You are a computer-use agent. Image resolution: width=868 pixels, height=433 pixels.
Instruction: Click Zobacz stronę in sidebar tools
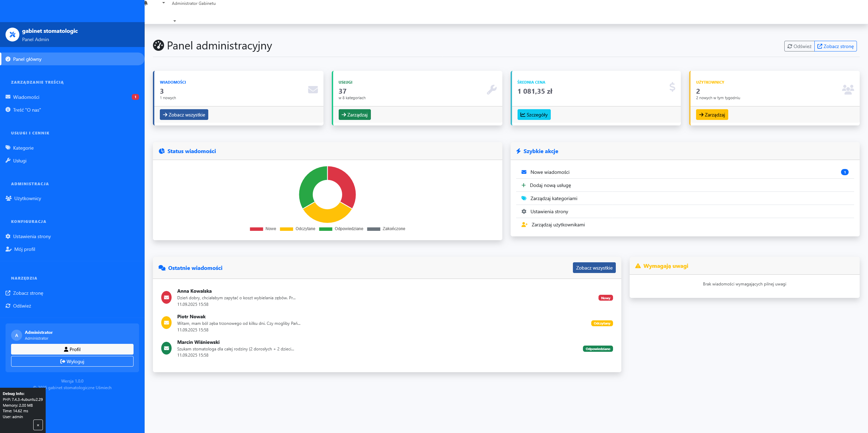72,293
